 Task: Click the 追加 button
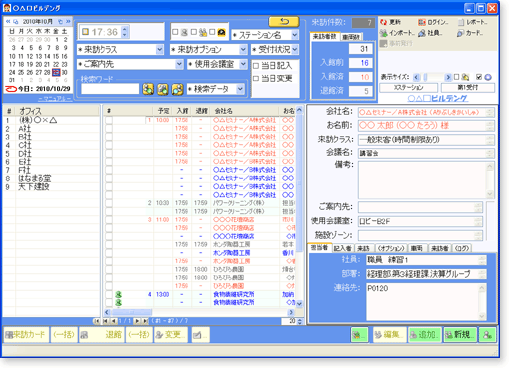tap(425, 334)
